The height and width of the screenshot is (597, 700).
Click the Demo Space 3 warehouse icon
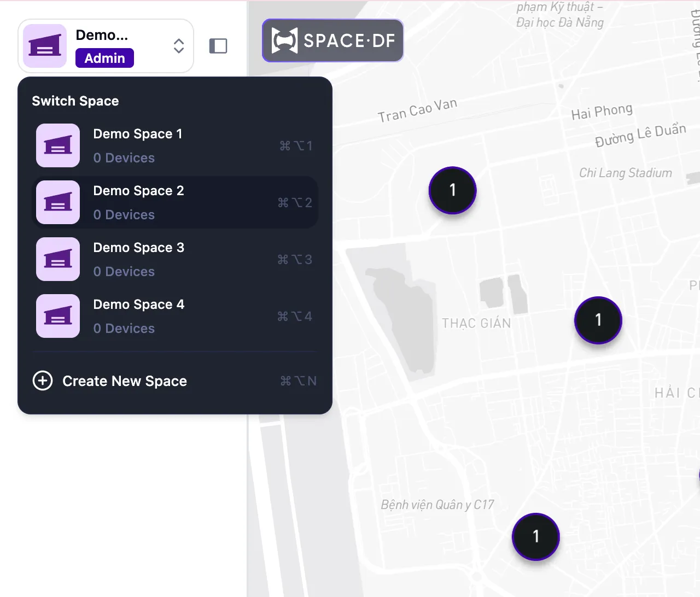[x=58, y=259]
